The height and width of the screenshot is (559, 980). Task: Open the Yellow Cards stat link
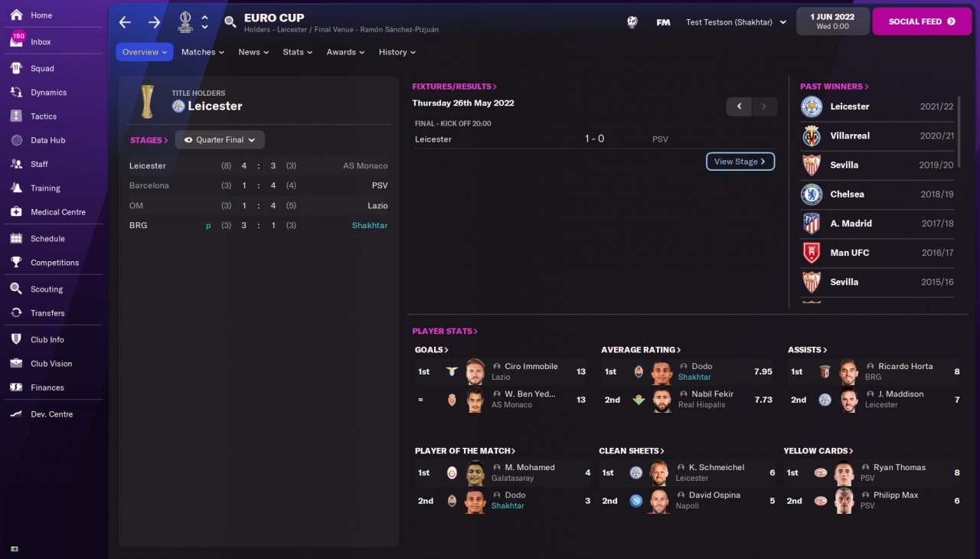818,450
